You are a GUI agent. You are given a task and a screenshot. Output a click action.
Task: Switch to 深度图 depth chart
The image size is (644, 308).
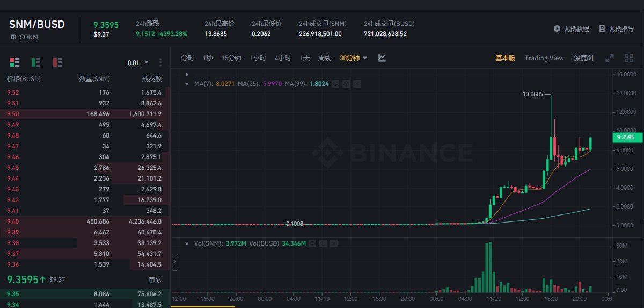pos(583,58)
